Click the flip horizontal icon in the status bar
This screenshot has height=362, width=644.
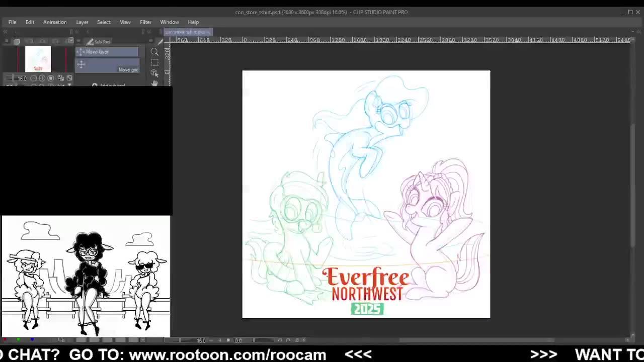304,340
